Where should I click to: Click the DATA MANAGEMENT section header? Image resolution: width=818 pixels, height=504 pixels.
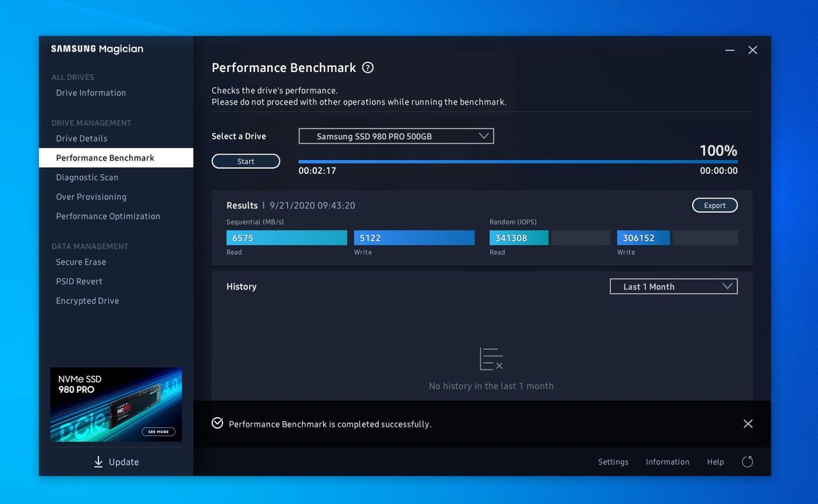click(90, 247)
